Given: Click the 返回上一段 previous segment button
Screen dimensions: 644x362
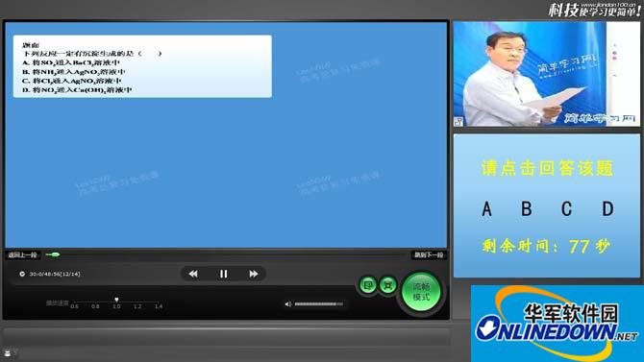Looking at the screenshot, I should click(23, 254).
